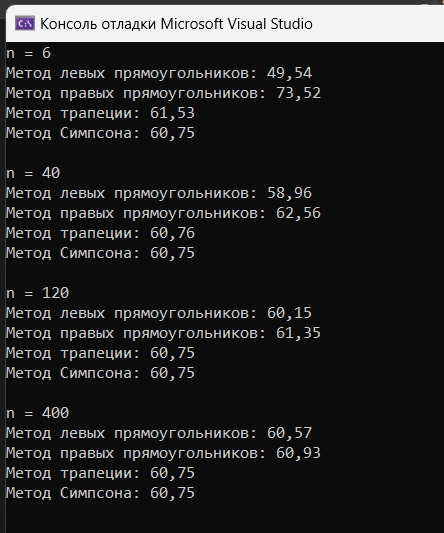Click the 'n = 6' output line
The width and height of the screenshot is (444, 533).
click(x=29, y=53)
